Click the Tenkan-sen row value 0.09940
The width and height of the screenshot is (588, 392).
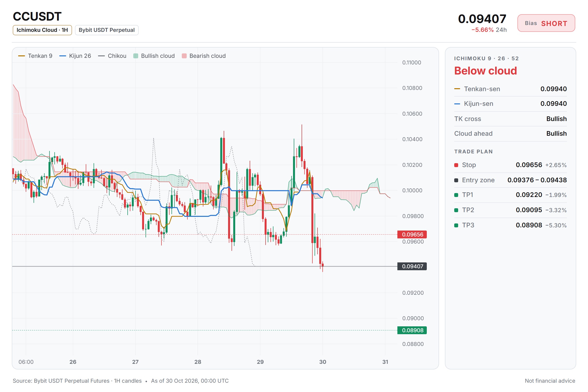coord(553,89)
